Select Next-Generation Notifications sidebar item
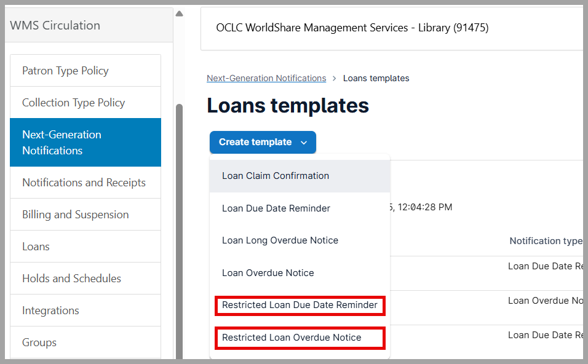Screen dimensions: 588x364 click(62, 142)
